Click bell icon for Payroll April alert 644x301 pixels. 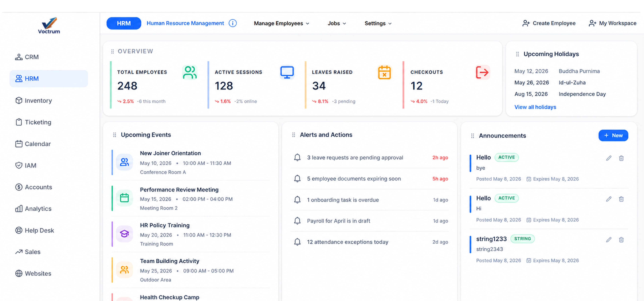(x=297, y=221)
